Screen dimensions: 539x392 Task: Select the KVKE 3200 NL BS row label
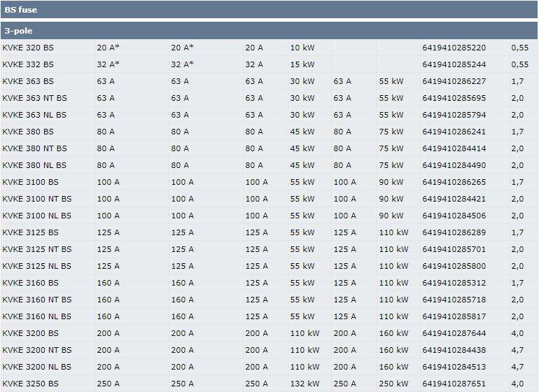tap(36, 367)
